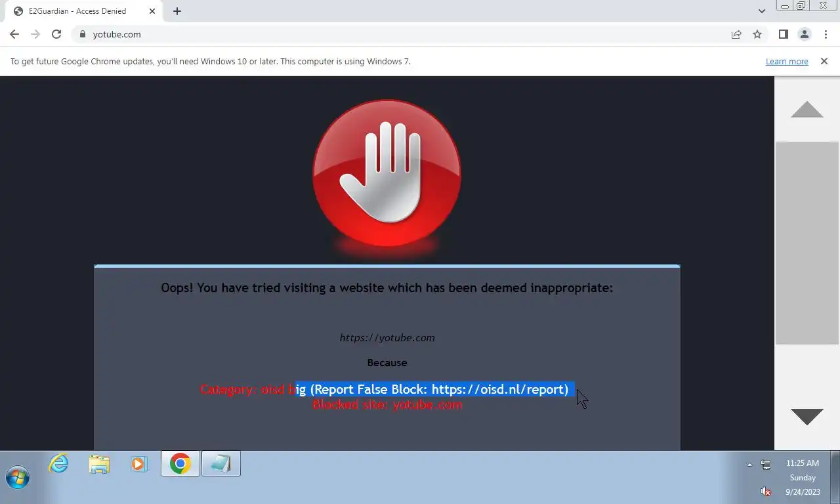Image resolution: width=840 pixels, height=504 pixels.
Task: Click the scrollbar down arrow
Action: 807,416
